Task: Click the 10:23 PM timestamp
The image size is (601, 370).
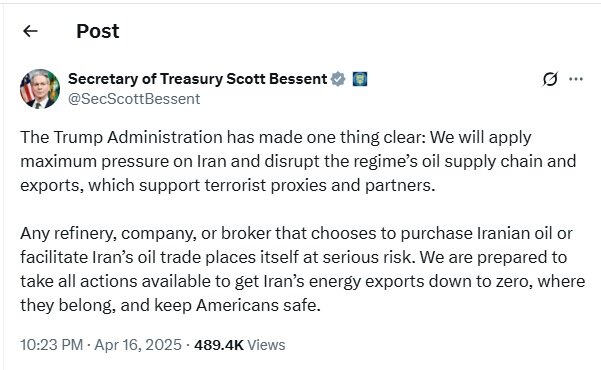Action: [x=51, y=345]
